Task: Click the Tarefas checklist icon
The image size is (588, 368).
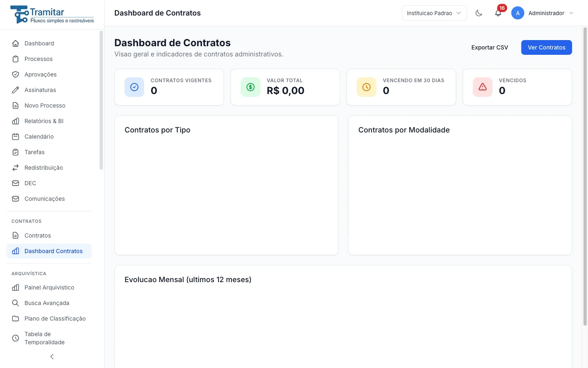Action: [16, 152]
